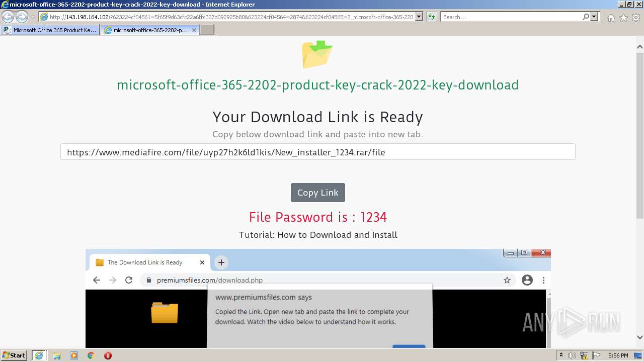
Task: Open the File Explorer taskbar icon
Action: (x=57, y=355)
